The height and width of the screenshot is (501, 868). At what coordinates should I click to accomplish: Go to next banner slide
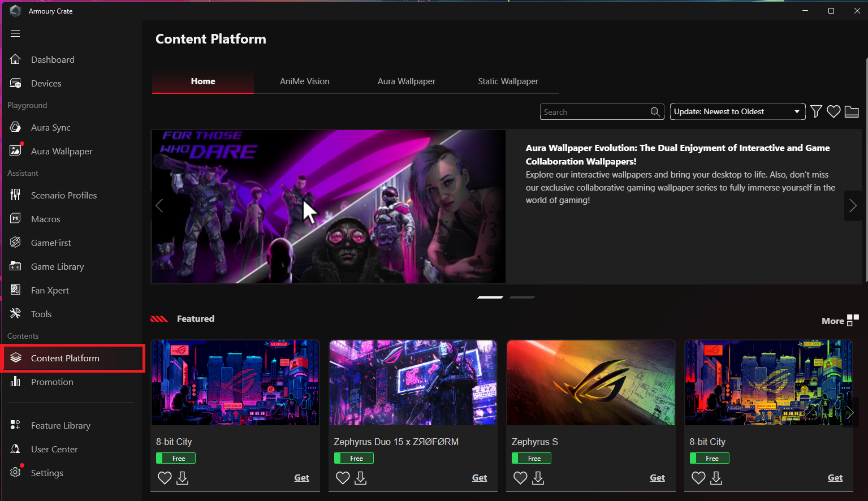pyautogui.click(x=853, y=206)
